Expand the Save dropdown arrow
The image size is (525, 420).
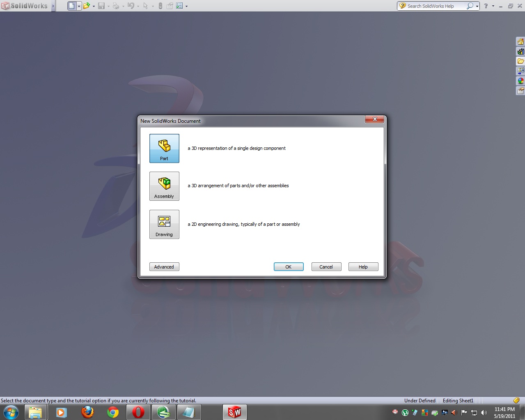[x=108, y=6]
